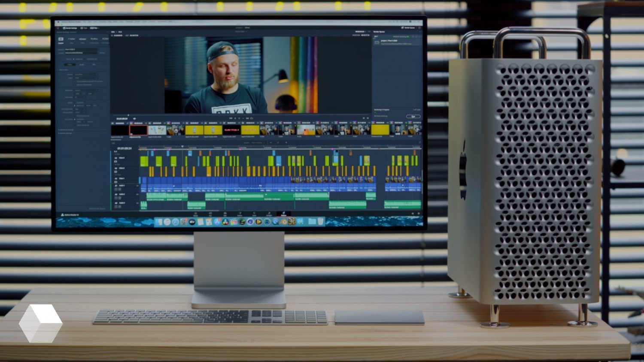Screen dimensions: 644x362
Task: Switch to the Color page tab
Action: pyautogui.click(x=254, y=214)
